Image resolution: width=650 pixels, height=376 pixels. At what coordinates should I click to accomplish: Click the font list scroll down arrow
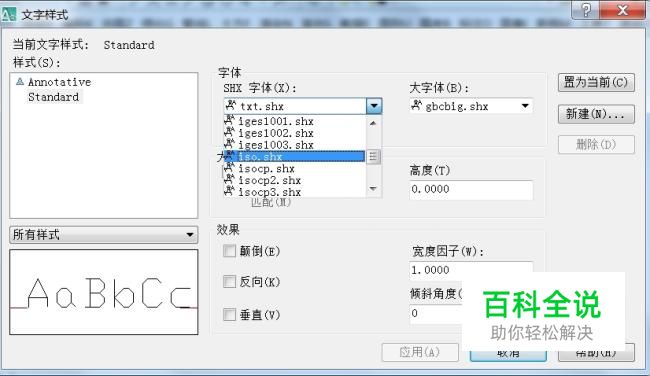pos(373,189)
